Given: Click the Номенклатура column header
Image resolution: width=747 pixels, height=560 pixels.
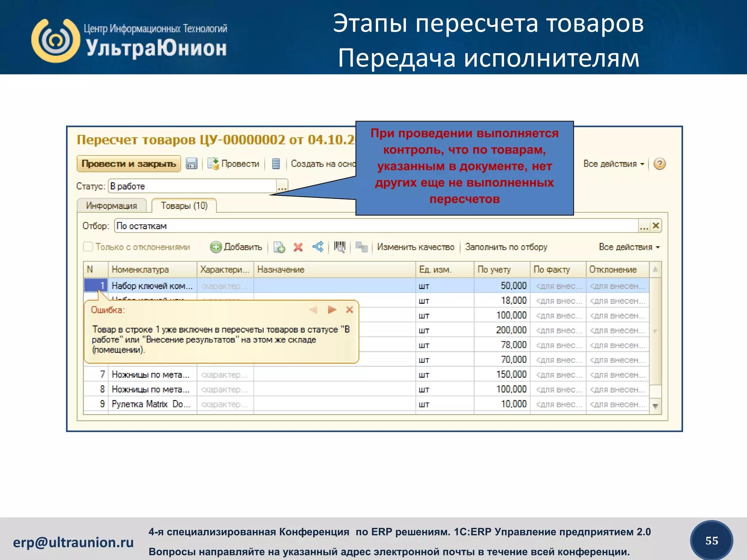Looking at the screenshot, I should [152, 269].
